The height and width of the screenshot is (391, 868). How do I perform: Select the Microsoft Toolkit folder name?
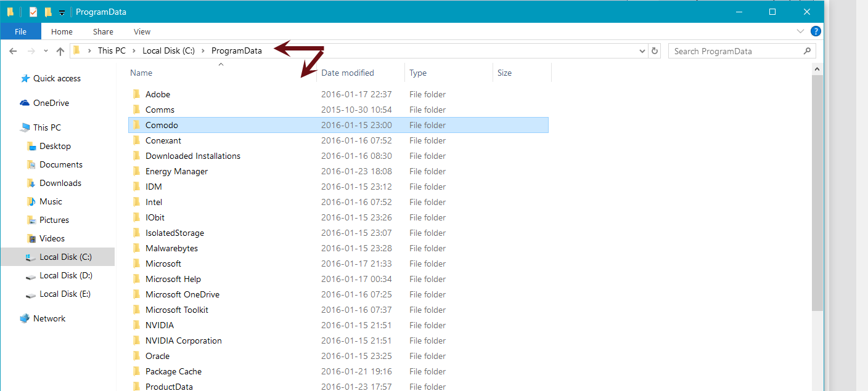click(177, 310)
